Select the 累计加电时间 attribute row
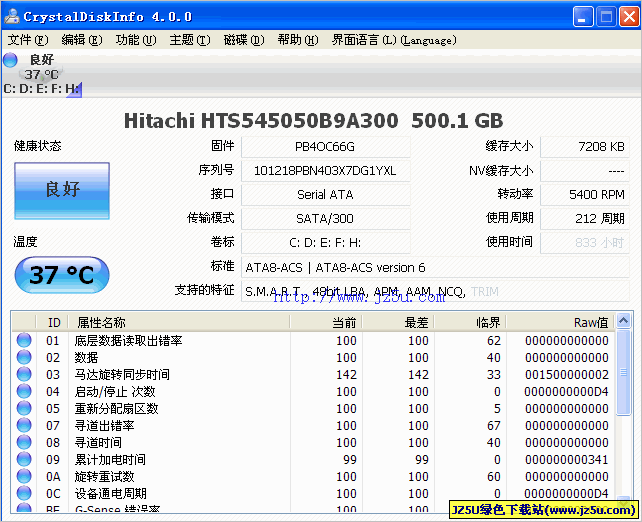This screenshot has width=642, height=522. (313, 459)
